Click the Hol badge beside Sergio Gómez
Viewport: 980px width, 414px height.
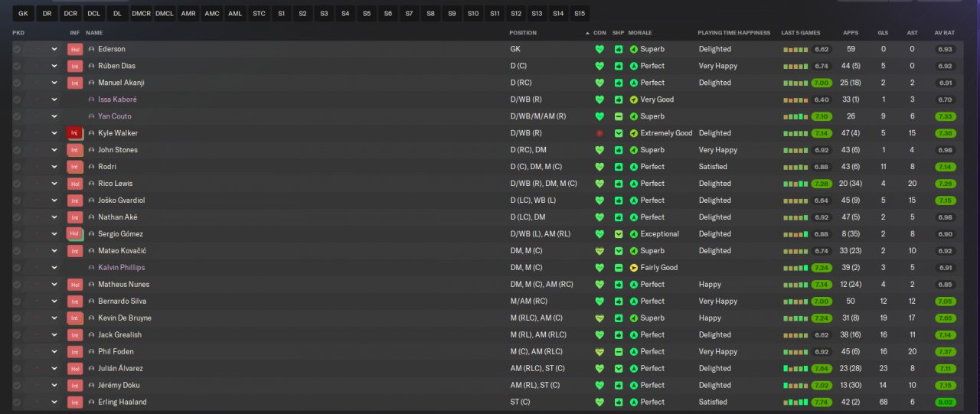(74, 234)
